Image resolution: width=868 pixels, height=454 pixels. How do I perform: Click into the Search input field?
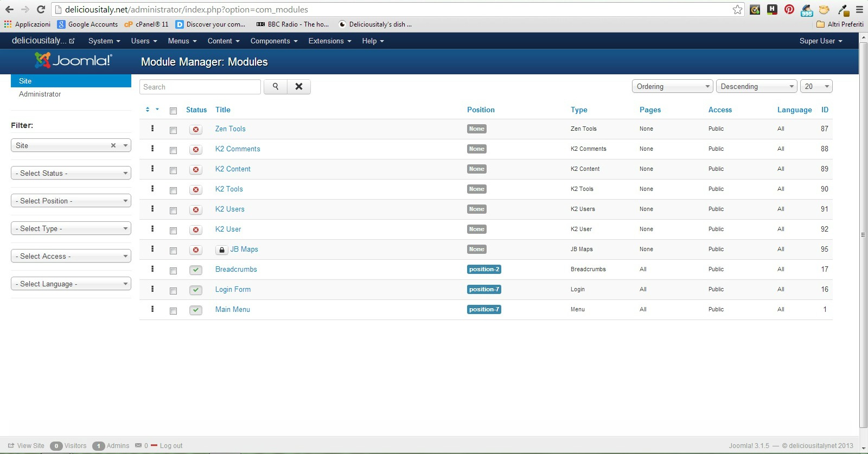[200, 87]
